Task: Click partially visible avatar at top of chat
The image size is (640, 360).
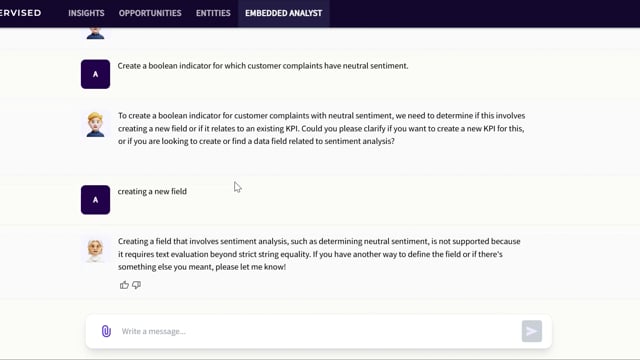Action: pos(95,33)
